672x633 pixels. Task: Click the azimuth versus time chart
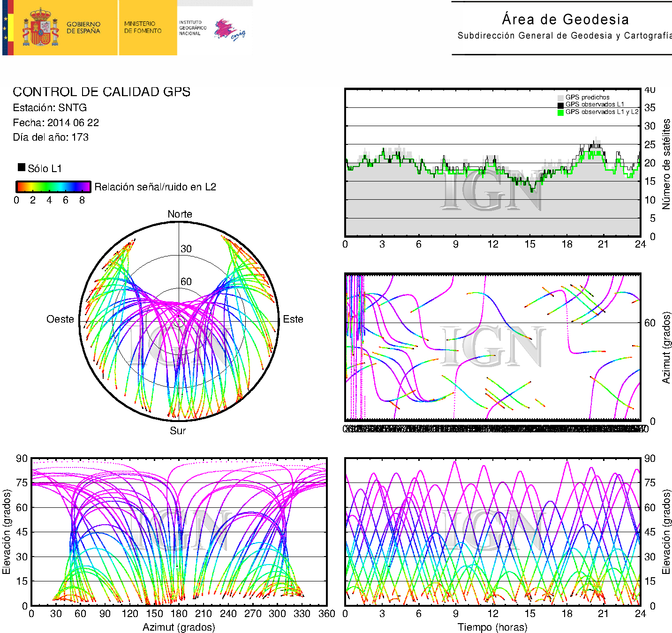[493, 347]
